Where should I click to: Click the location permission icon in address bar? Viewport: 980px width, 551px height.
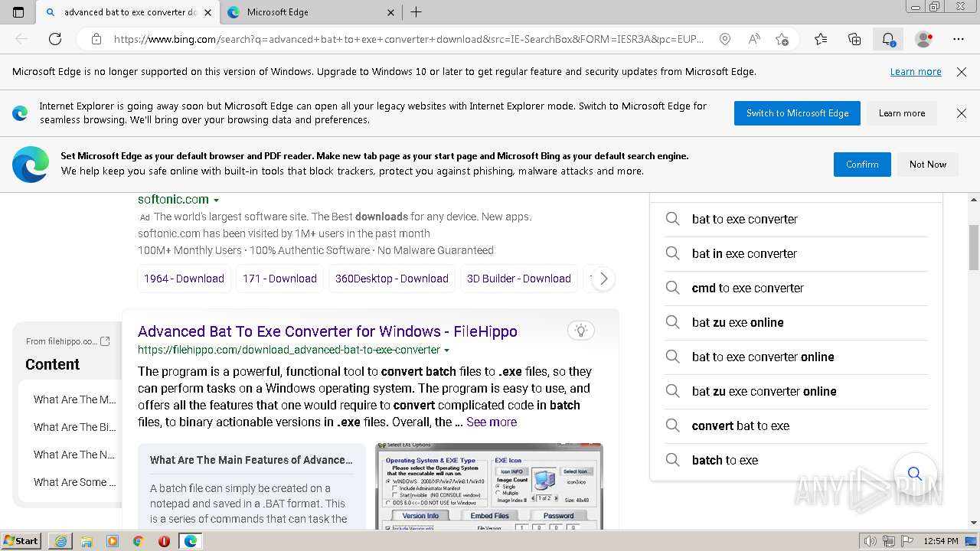pyautogui.click(x=725, y=39)
